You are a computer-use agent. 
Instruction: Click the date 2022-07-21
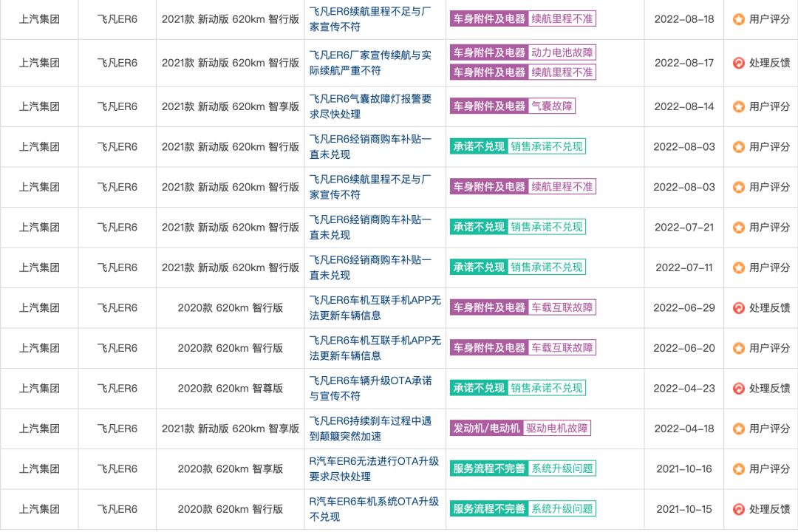(684, 228)
